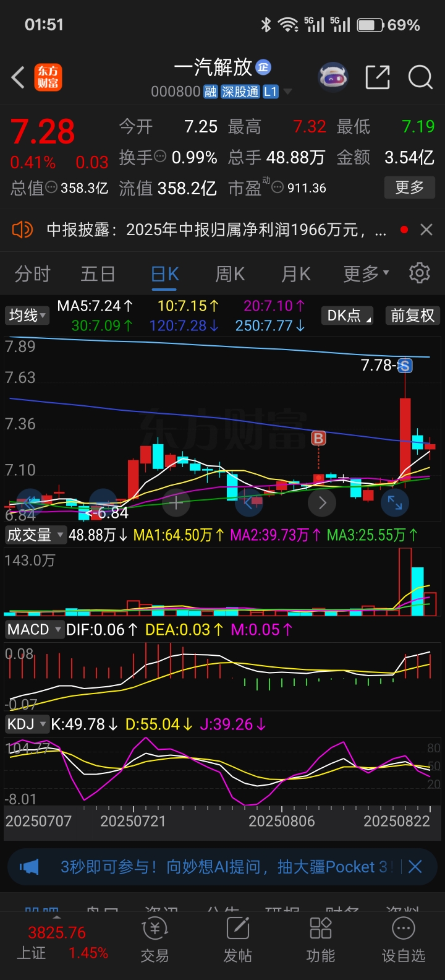Viewport: 445px width, 980px height.
Task: Expand chart to fullscreen icon
Action: point(394,503)
